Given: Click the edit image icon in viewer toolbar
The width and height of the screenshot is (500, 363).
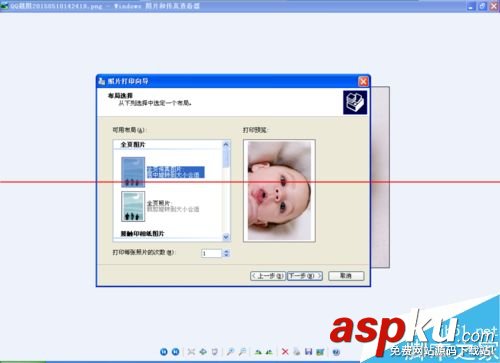Looking at the screenshot, I should pos(320,352).
